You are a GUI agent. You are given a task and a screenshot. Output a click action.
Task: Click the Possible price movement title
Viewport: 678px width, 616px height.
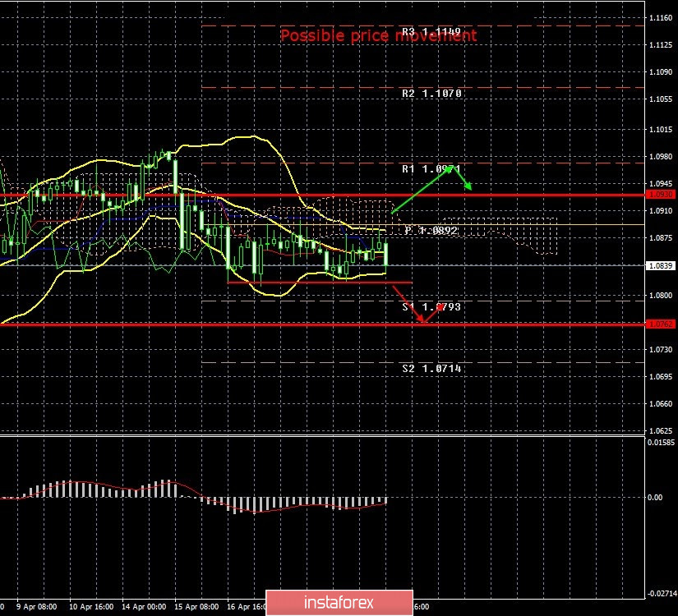click(x=378, y=35)
